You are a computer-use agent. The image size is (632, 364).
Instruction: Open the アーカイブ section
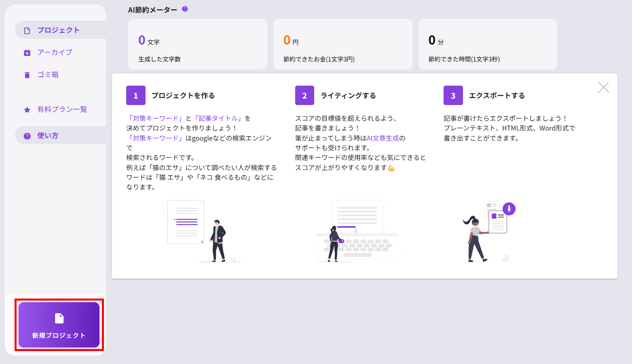(x=55, y=53)
